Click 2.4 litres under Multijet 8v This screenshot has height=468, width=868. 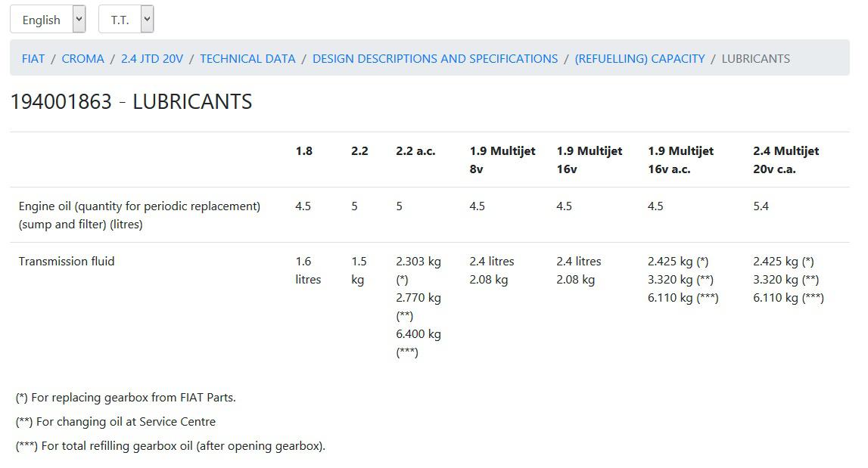click(x=492, y=261)
